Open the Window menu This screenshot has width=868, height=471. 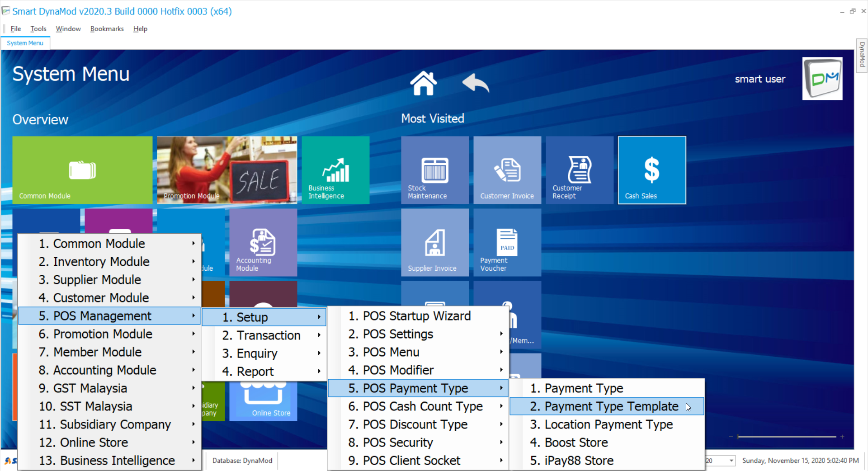click(x=68, y=28)
